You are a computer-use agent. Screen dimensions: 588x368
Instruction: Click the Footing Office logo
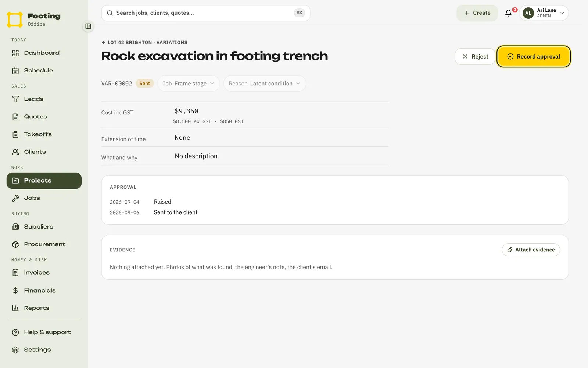tap(33, 20)
